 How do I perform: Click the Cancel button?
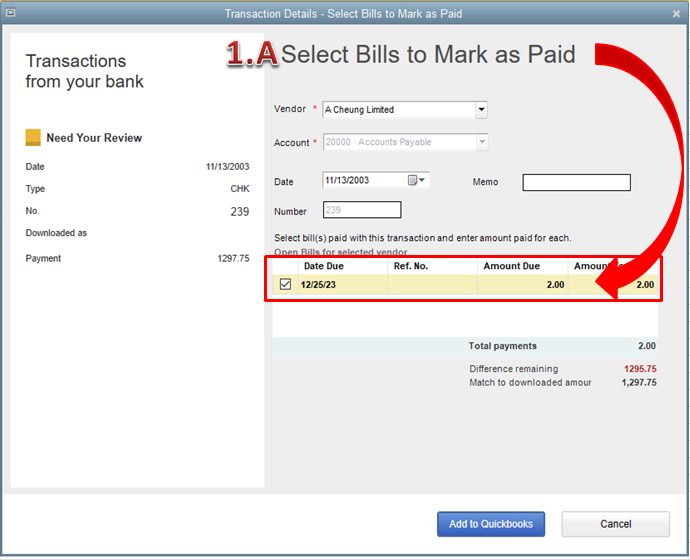click(x=616, y=524)
